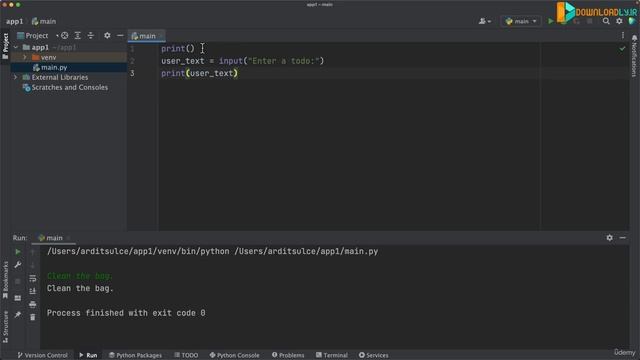Click Select Opened File target icon in Project panel
The image size is (640, 360).
tap(64, 36)
